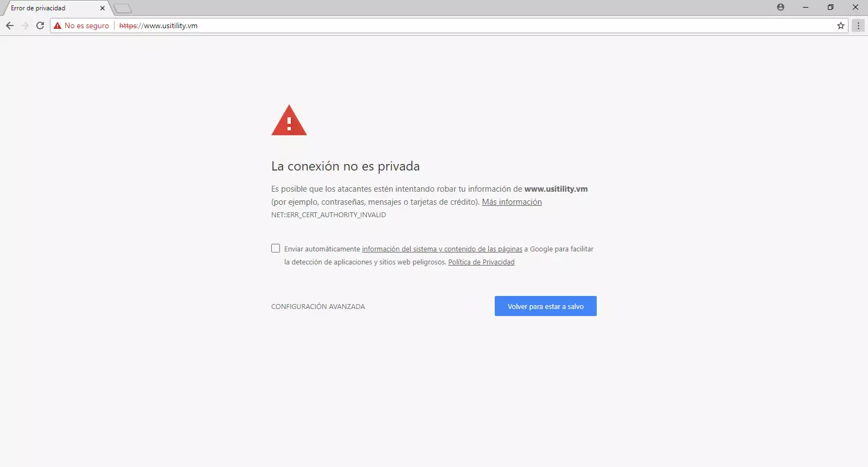This screenshot has width=868, height=467.
Task: Open the user profile icon
Action: 781,8
